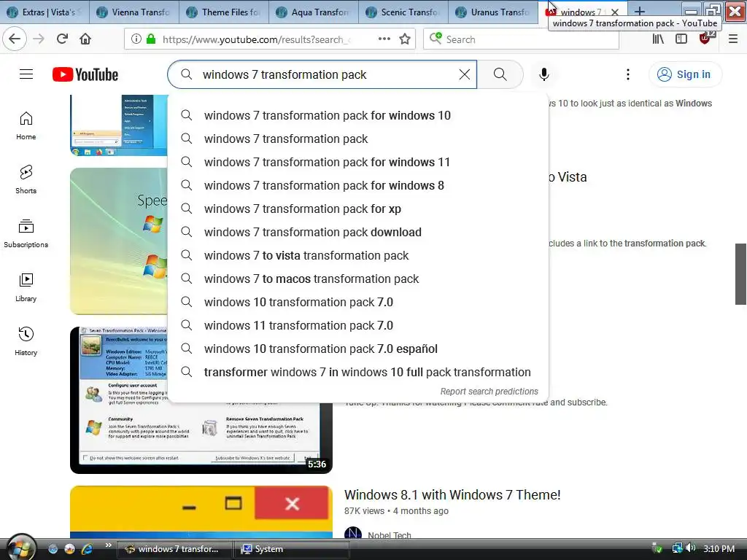This screenshot has width=747, height=560.
Task: Select suggestion 'windows 7 to vista transformation pack'
Action: [x=357, y=255]
